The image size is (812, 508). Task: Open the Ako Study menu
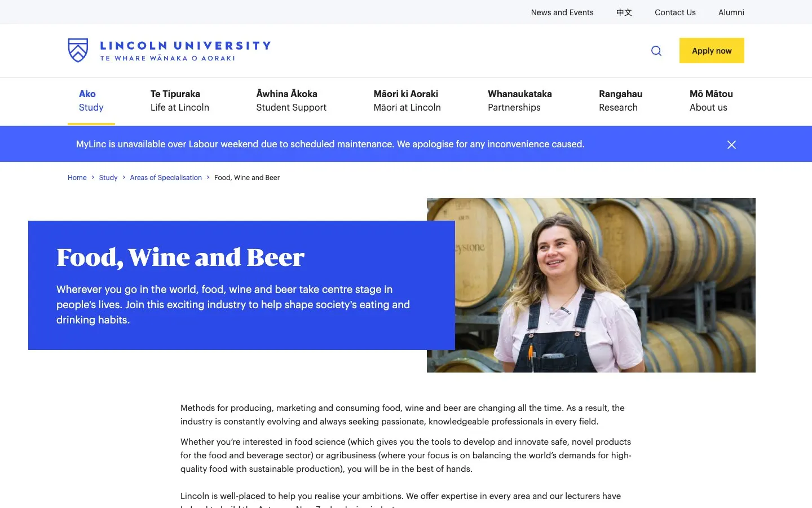coord(91,100)
